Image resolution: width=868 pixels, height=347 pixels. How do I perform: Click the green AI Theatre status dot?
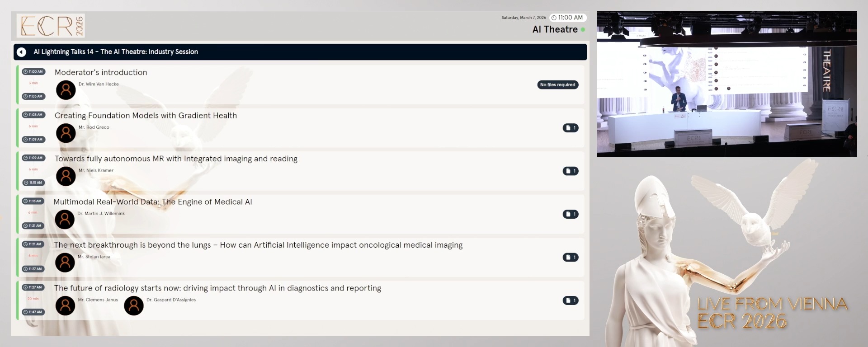(x=583, y=30)
